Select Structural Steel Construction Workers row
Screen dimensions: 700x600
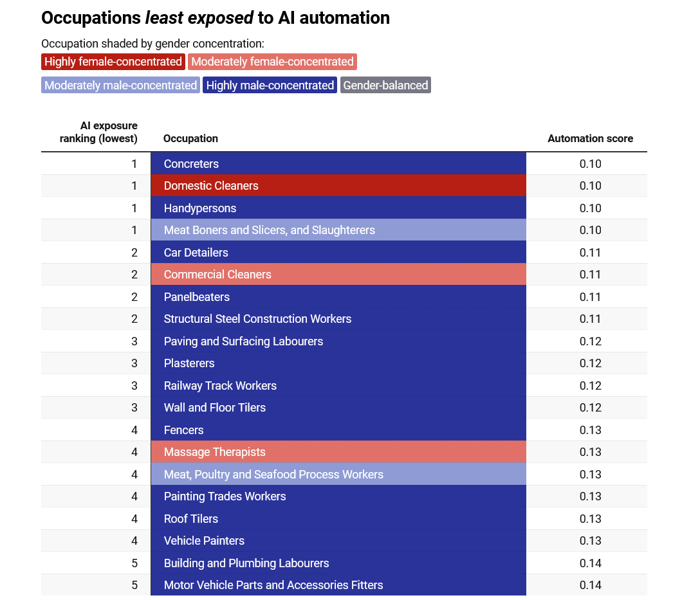(344, 319)
